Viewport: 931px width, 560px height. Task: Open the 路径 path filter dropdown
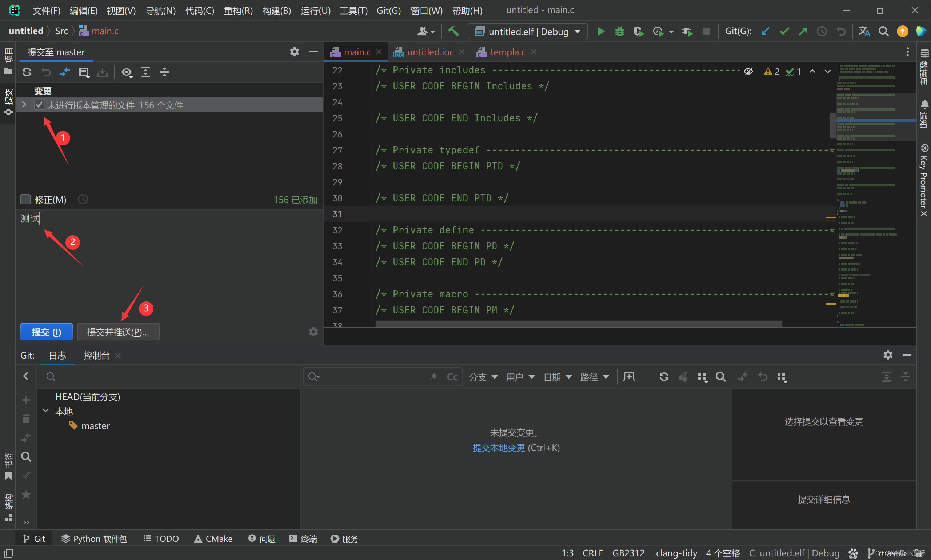tap(594, 377)
